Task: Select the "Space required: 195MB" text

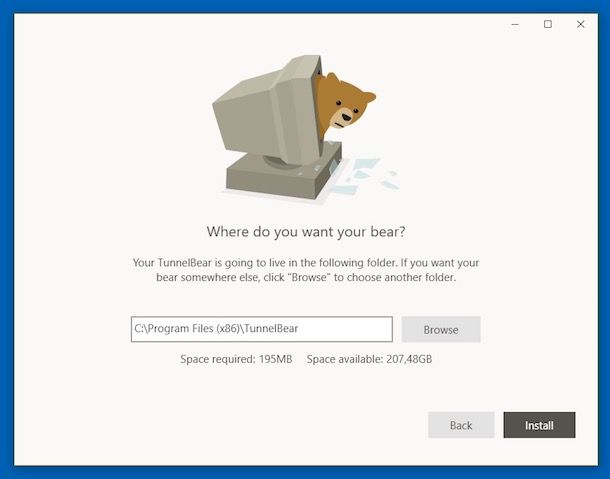Action: [236, 359]
